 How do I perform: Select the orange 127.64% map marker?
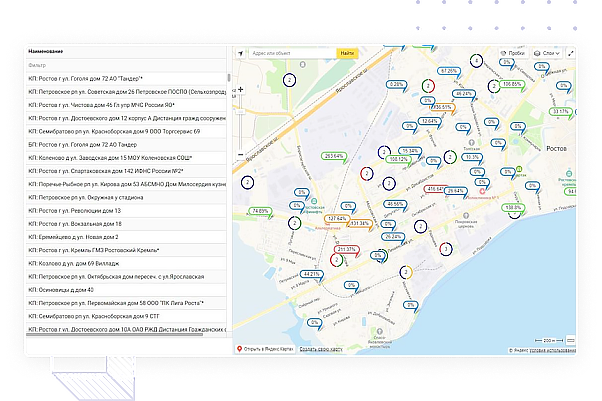(337, 219)
